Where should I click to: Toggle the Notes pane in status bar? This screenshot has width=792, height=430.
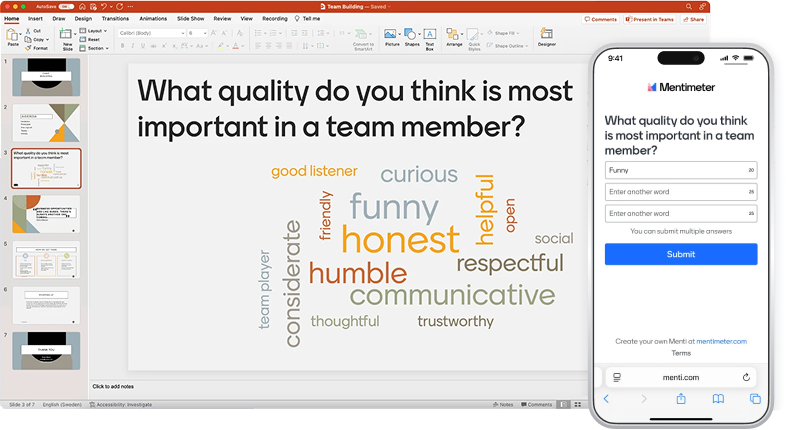pos(505,405)
